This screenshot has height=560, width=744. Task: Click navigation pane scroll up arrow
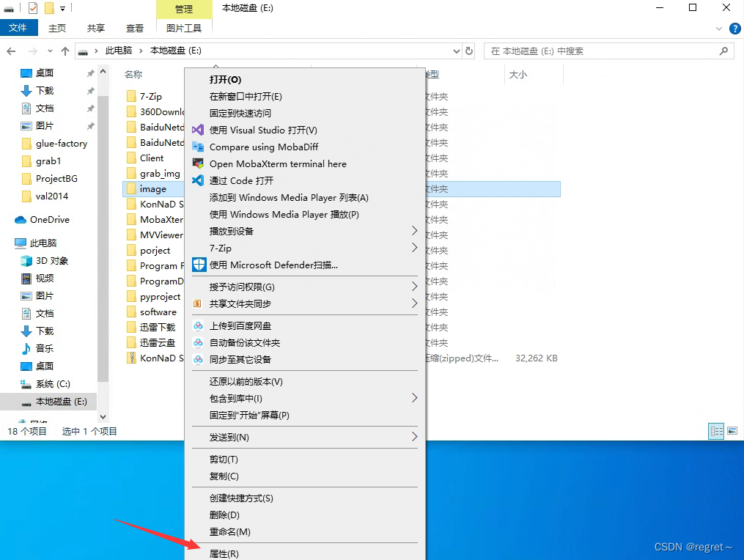pos(103,72)
